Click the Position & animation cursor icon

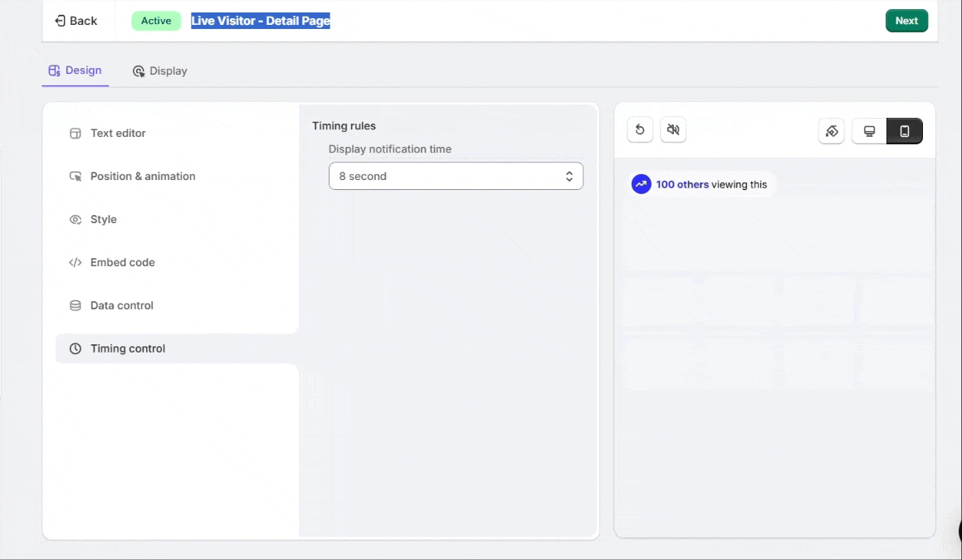76,176
